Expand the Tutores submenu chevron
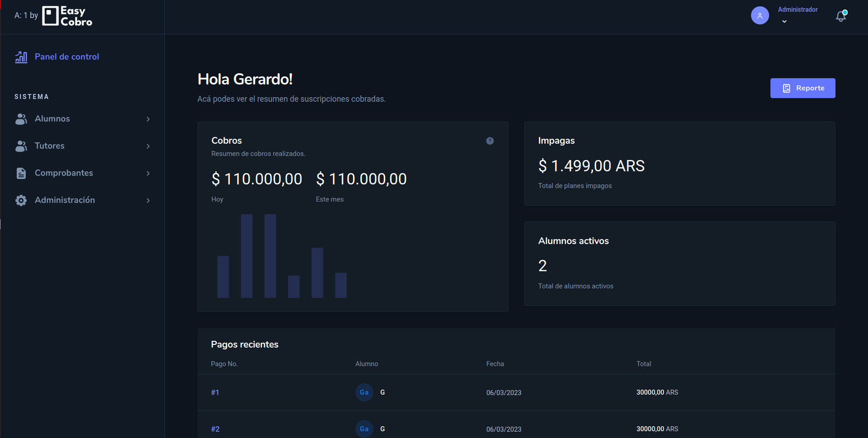 (x=148, y=146)
